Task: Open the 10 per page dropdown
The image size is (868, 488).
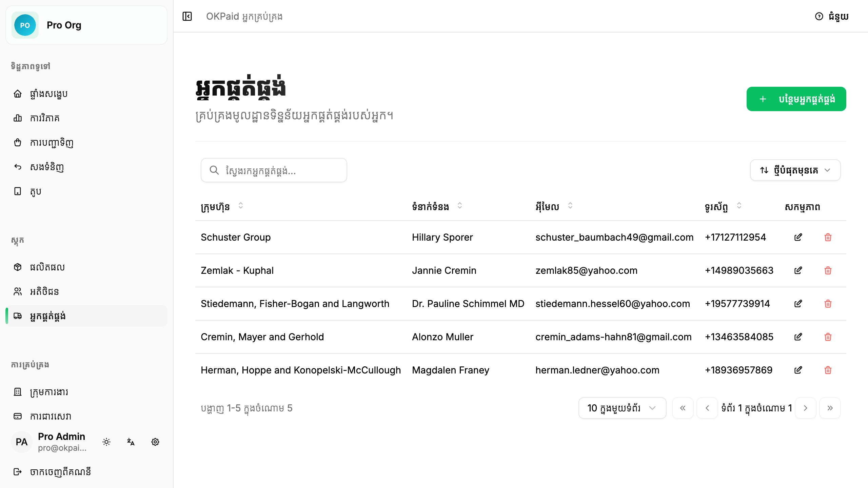Action: (x=622, y=408)
